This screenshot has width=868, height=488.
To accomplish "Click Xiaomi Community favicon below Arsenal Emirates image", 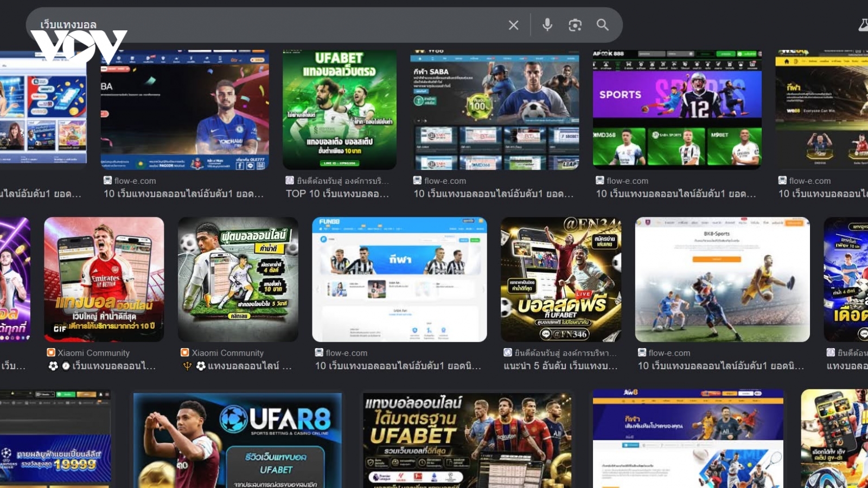I will 51,352.
